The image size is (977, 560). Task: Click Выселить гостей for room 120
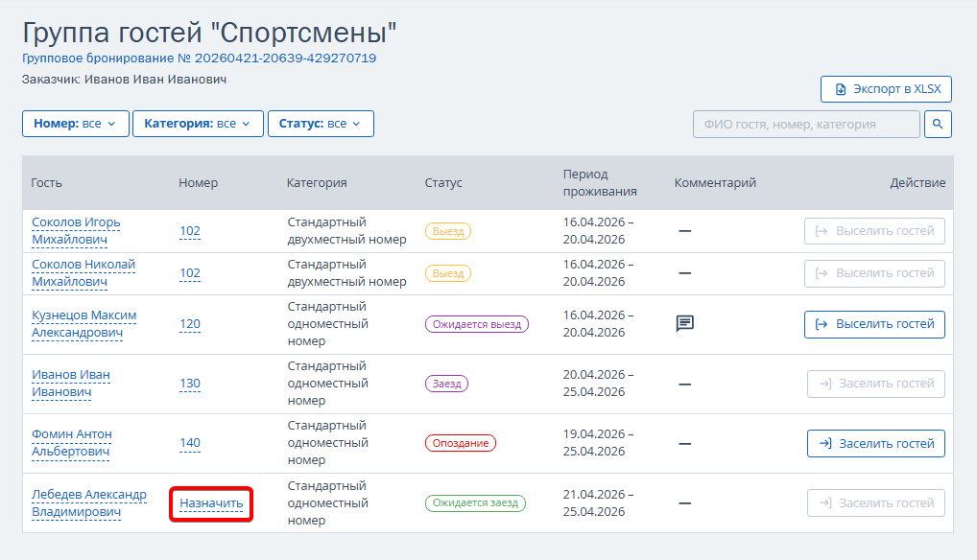(x=874, y=324)
